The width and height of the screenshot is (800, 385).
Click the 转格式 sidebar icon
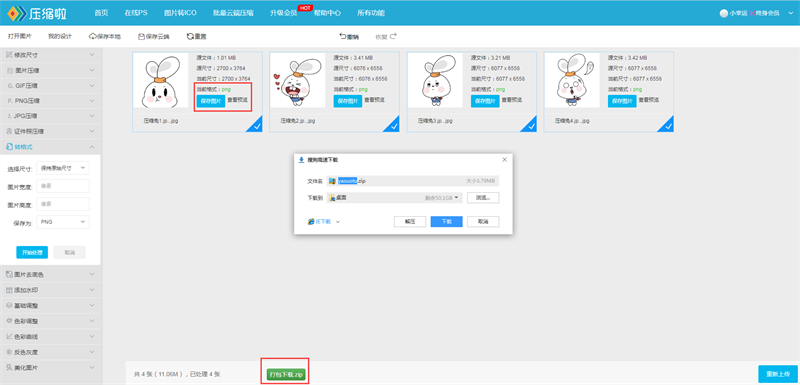click(9, 147)
